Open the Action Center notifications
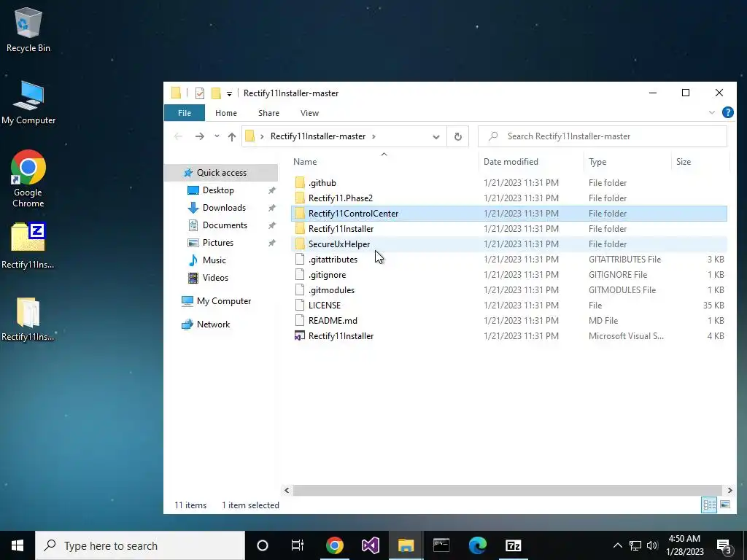This screenshot has height=560, width=747. (x=724, y=546)
